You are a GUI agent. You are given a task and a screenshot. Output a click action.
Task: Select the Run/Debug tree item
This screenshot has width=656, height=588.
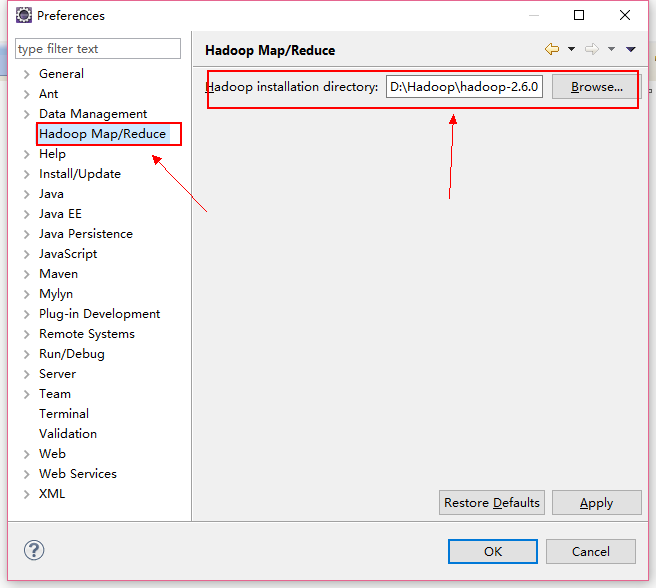72,354
